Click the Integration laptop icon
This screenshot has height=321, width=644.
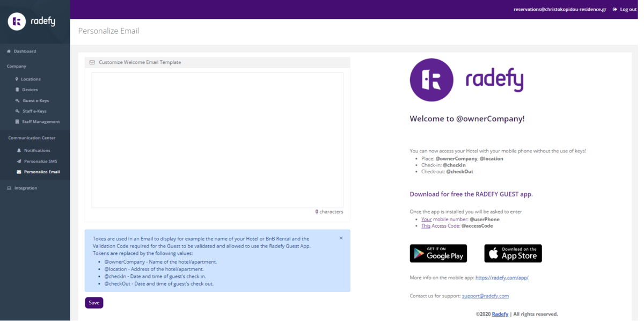coord(9,188)
